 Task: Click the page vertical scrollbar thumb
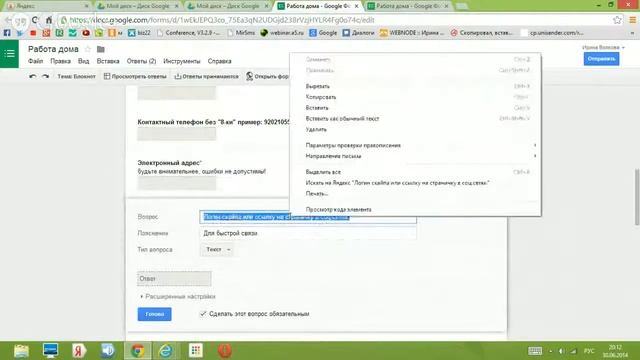tap(637, 197)
